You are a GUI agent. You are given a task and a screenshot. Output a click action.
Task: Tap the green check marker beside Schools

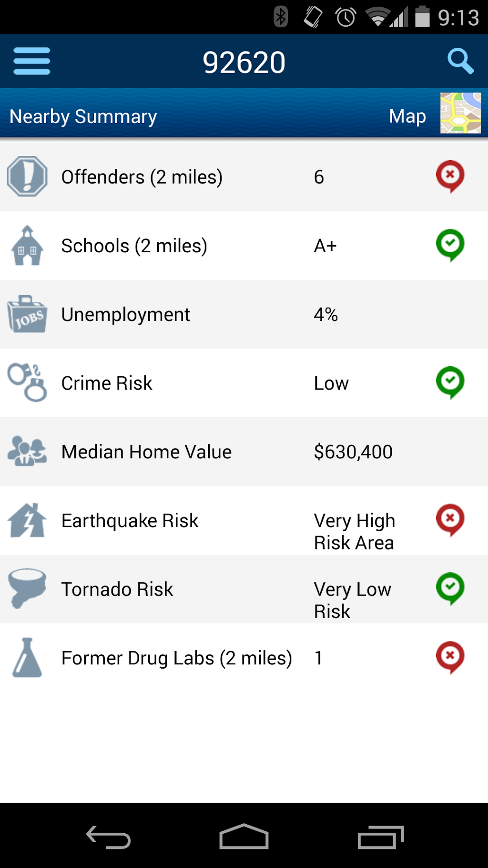pos(450,245)
